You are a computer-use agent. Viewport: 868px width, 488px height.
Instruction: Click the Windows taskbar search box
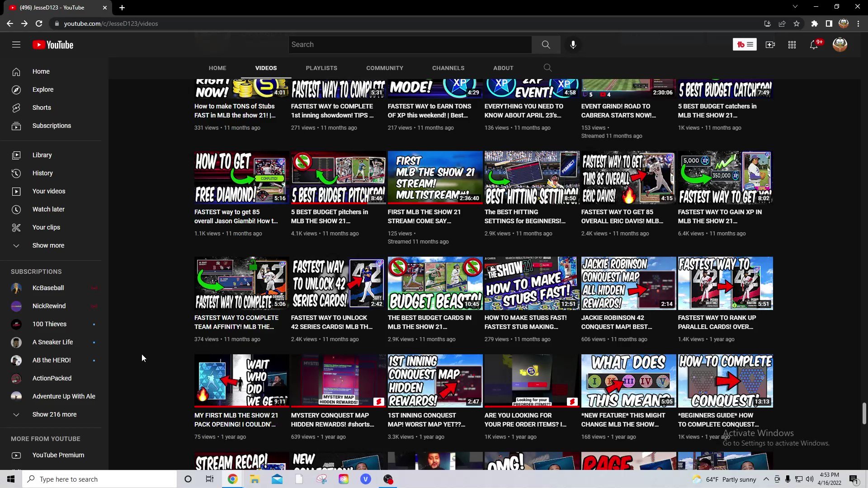tap(99, 479)
